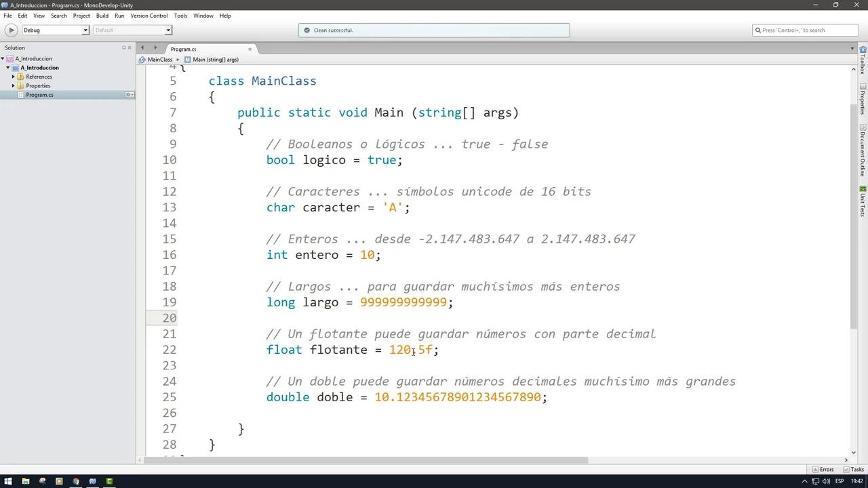Expand the References folder in solution tree
Image resolution: width=868 pixels, height=488 pixels.
click(x=13, y=77)
